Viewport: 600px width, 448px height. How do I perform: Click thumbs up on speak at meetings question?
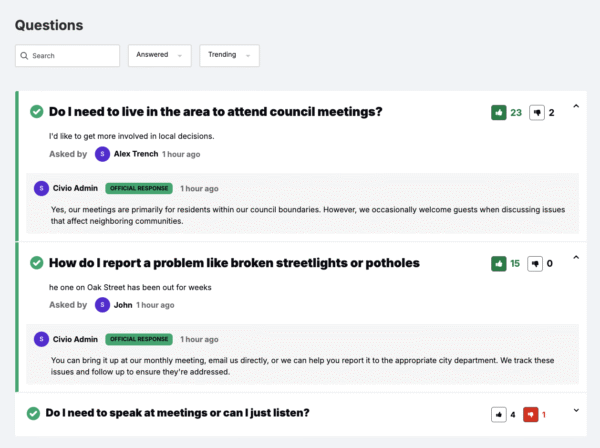click(x=498, y=414)
